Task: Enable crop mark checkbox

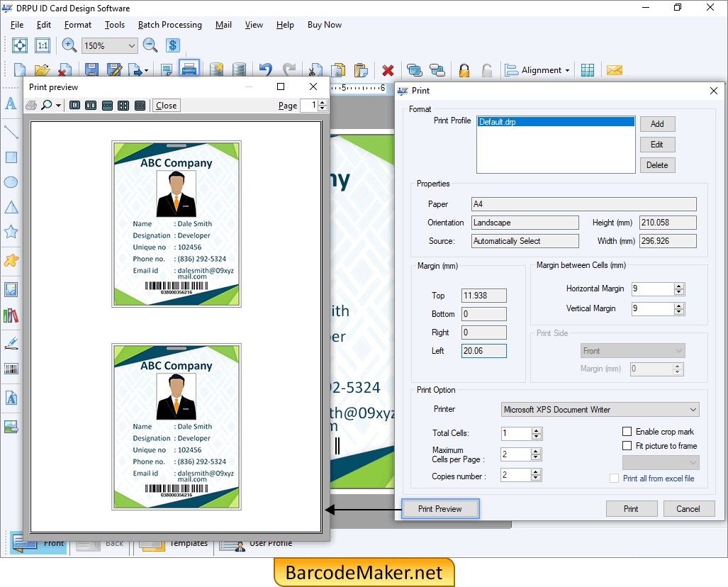Action: point(627,432)
